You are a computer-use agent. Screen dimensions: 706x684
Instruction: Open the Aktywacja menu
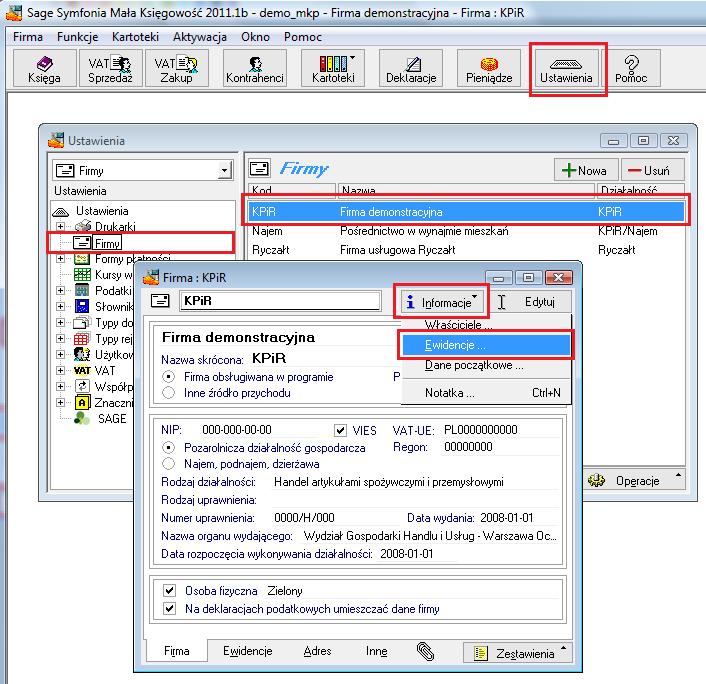click(200, 37)
